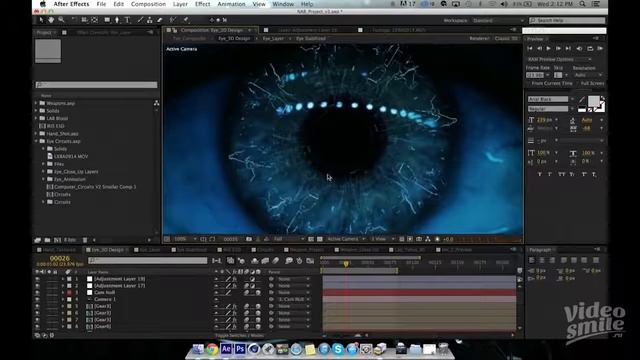Image resolution: width=640 pixels, height=360 pixels.
Task: Toggle the From Current Time checkbox
Action: pos(529,83)
